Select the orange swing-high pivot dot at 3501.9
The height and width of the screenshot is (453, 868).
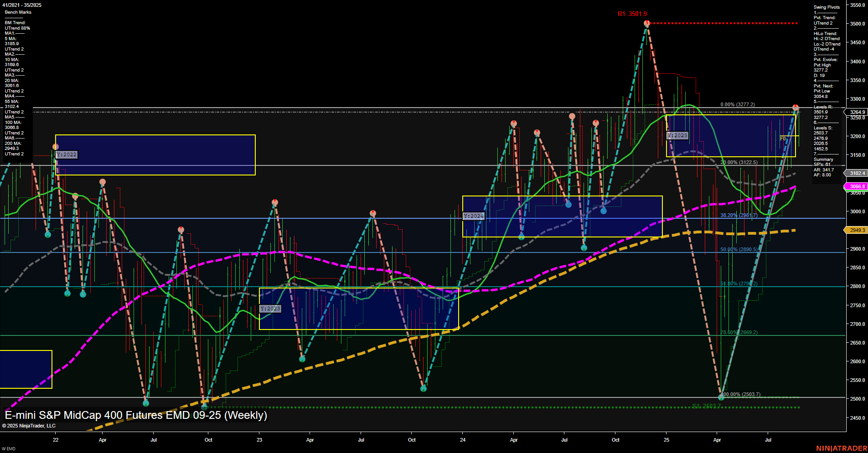(646, 22)
